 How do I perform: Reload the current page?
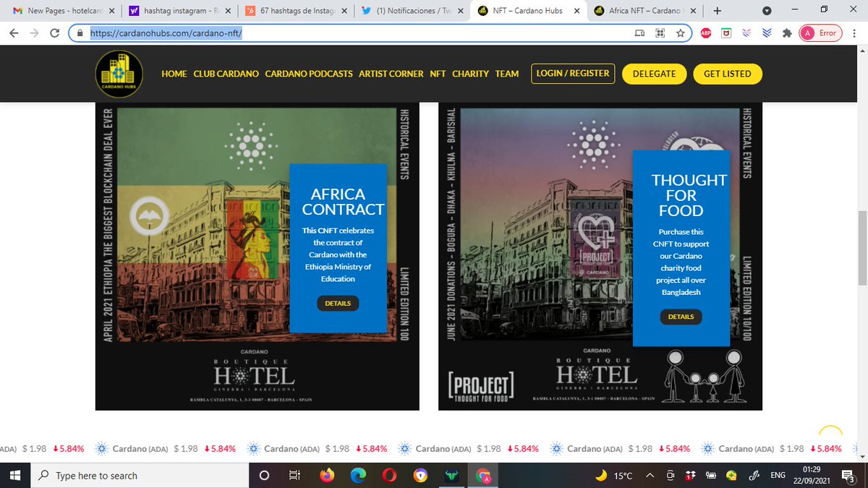[x=55, y=33]
